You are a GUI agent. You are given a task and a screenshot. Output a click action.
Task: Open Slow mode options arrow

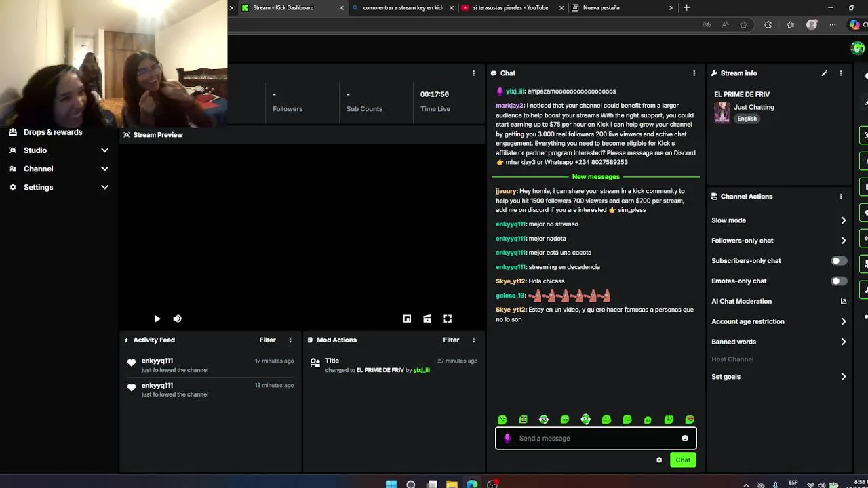pos(844,220)
